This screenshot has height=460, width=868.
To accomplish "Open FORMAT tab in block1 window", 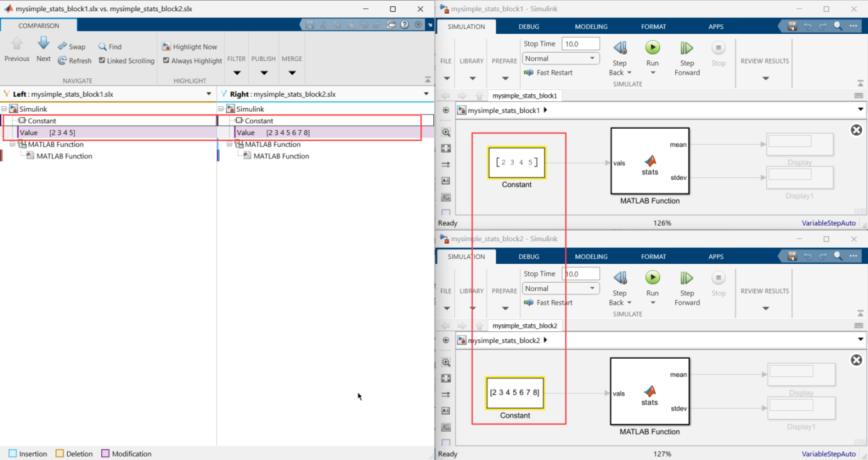I will point(653,26).
